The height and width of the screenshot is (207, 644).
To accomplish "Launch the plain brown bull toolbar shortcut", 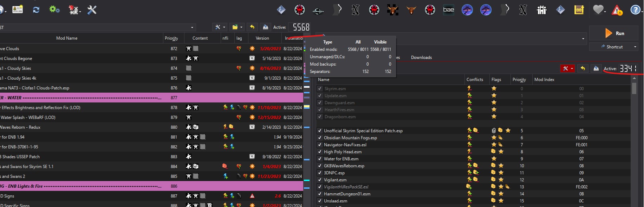I will point(411,10).
